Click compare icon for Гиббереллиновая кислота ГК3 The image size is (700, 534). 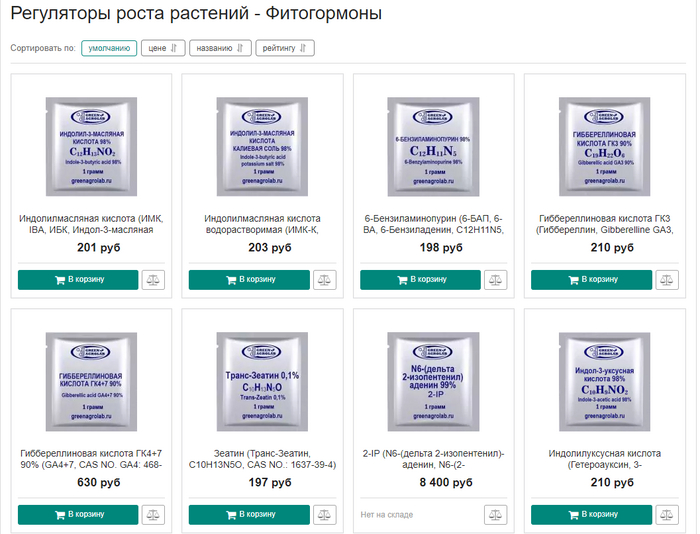click(x=667, y=280)
